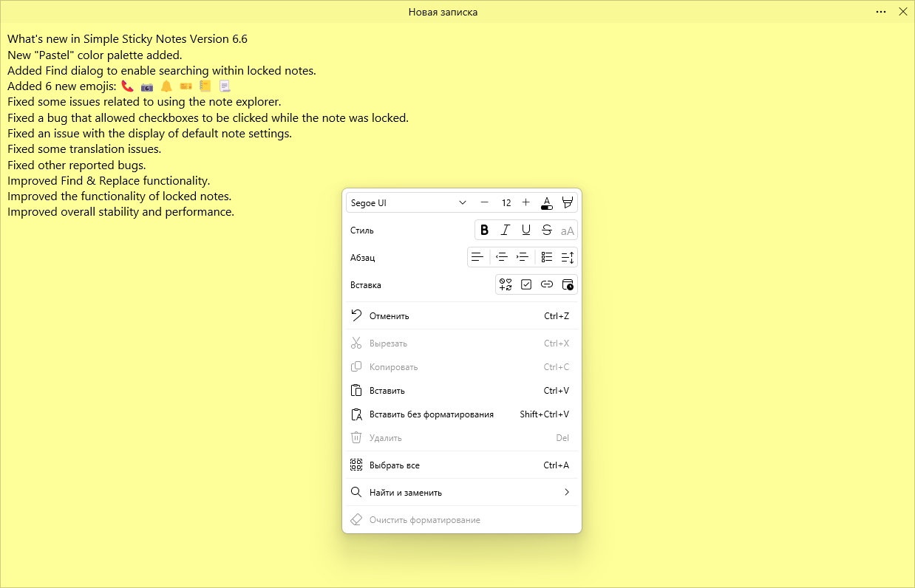The width and height of the screenshot is (915, 588).
Task: Toggle Underline text style
Action: click(x=526, y=230)
